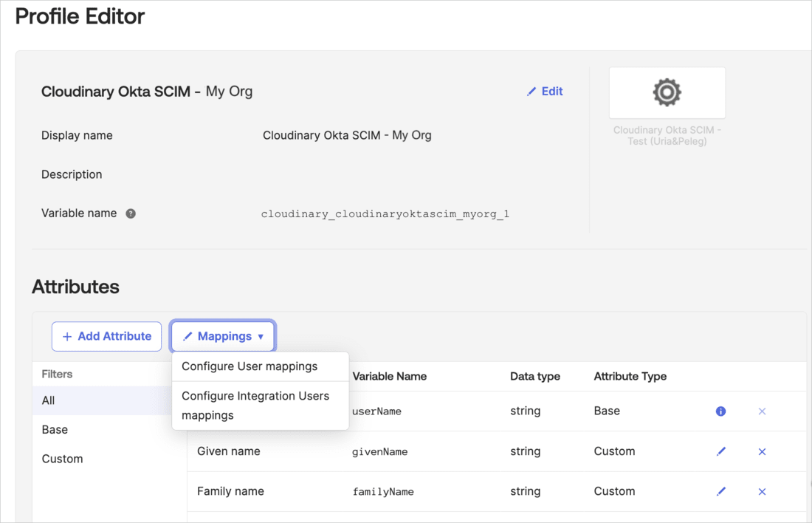Click the string data type in userName row
Screen dimensions: 812x523
pyautogui.click(x=525, y=411)
